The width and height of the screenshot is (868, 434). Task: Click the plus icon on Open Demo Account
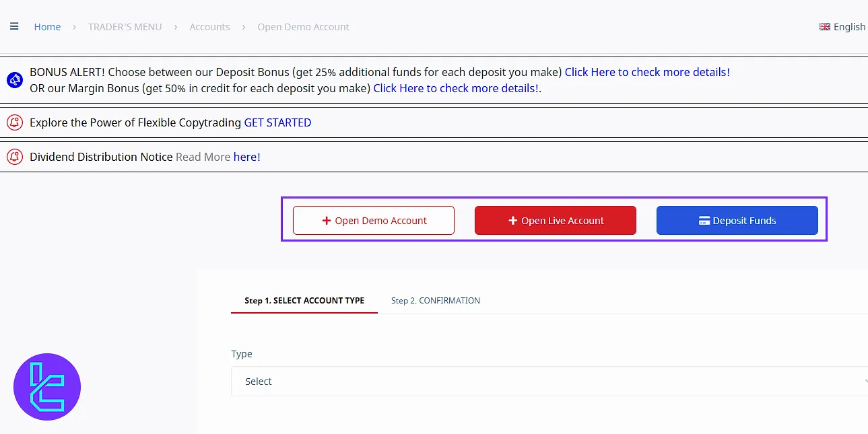327,221
